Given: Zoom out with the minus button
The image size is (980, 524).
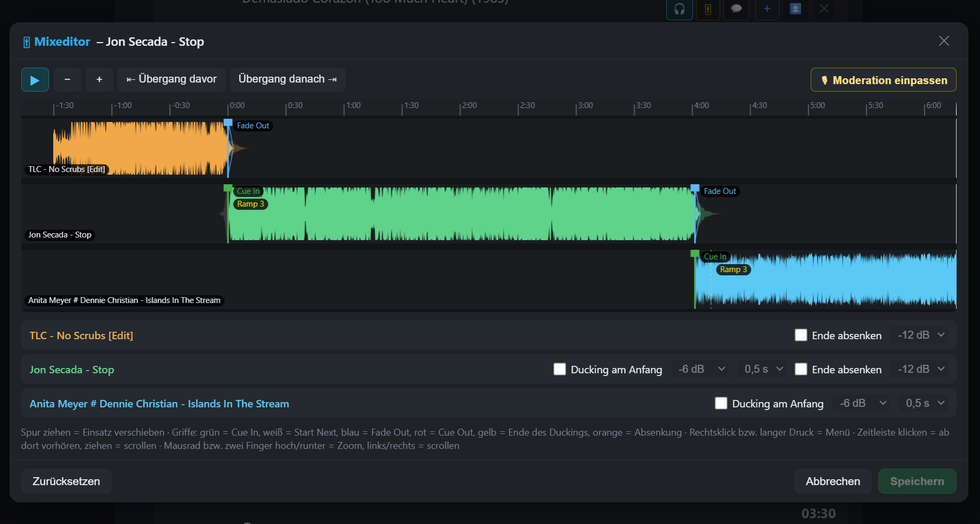Looking at the screenshot, I should [67, 80].
